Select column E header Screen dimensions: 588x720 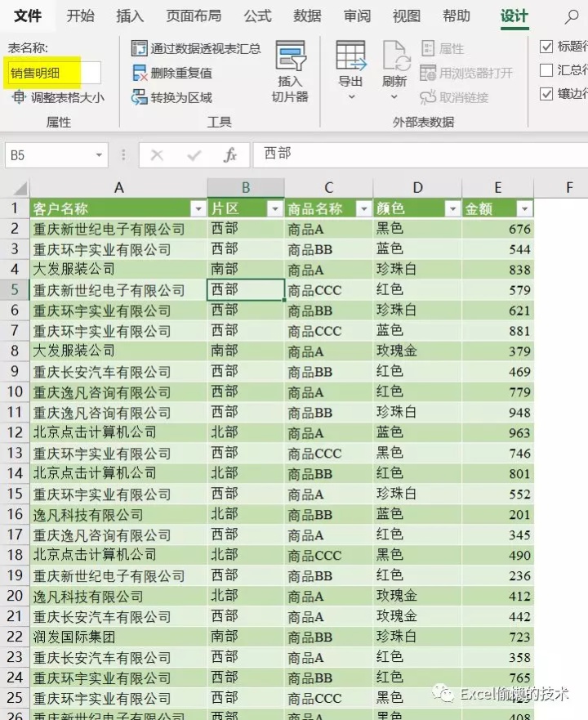point(498,188)
